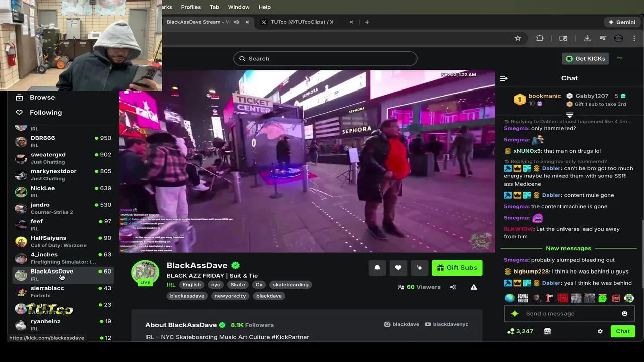Image resolution: width=644 pixels, height=362 pixels.
Task: Open the Tab menu
Action: coord(214,7)
